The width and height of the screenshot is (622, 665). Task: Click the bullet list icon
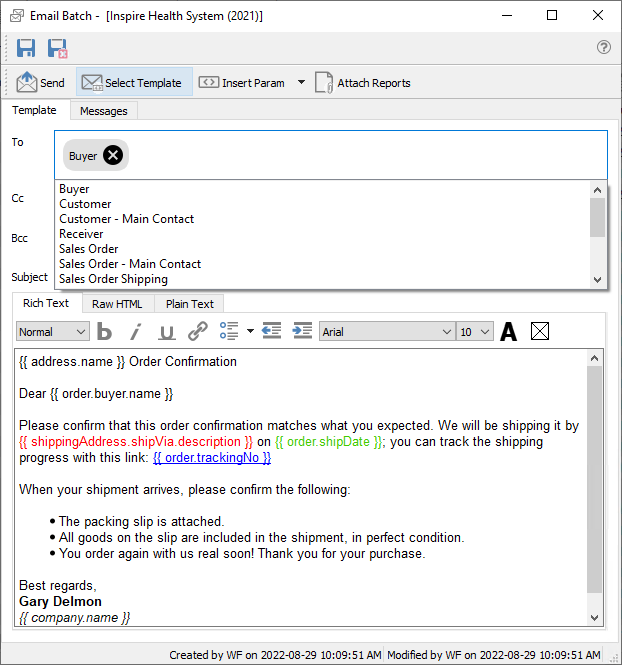pos(229,331)
